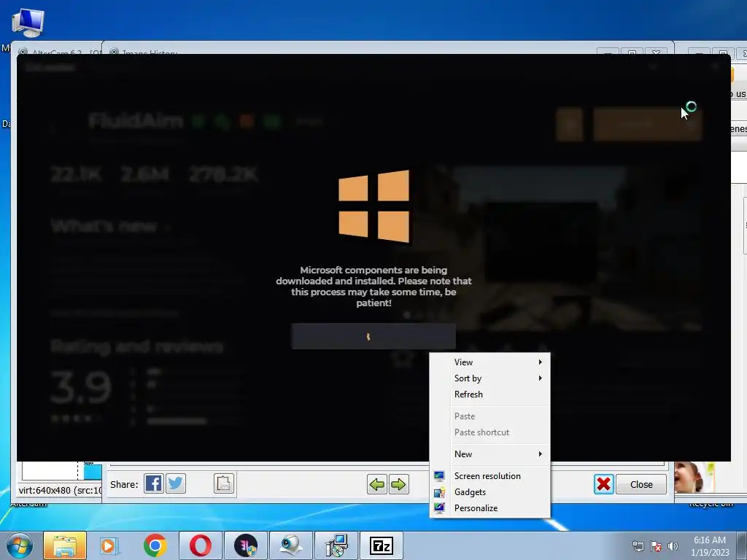Click the virt:640x480 status text
This screenshot has width=747, height=560.
click(x=60, y=491)
